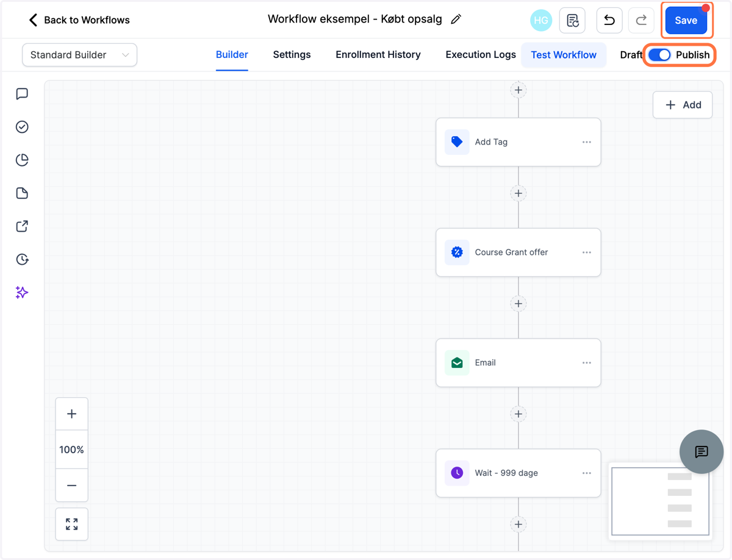Open the comments sidebar icon
The height and width of the screenshot is (560, 732).
point(22,94)
